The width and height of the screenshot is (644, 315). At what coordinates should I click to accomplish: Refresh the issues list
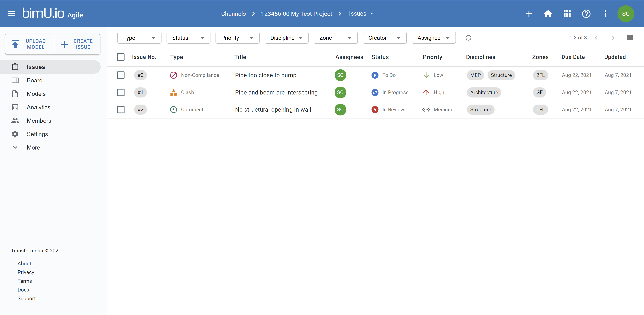click(x=468, y=38)
